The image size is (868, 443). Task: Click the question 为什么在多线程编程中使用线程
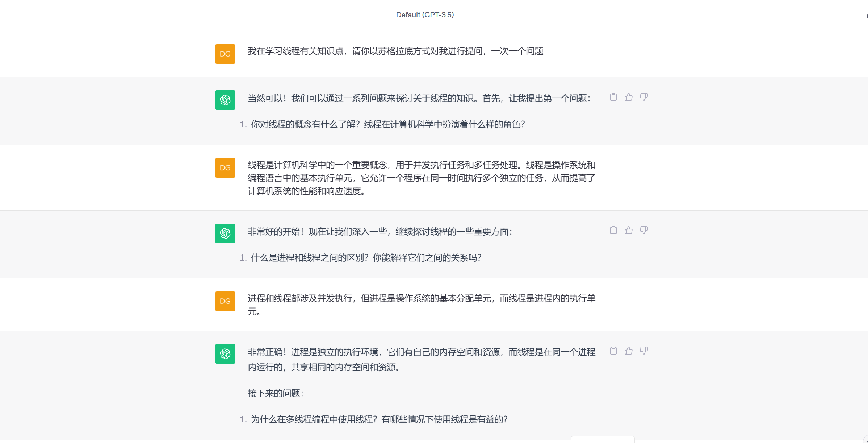pyautogui.click(x=379, y=419)
